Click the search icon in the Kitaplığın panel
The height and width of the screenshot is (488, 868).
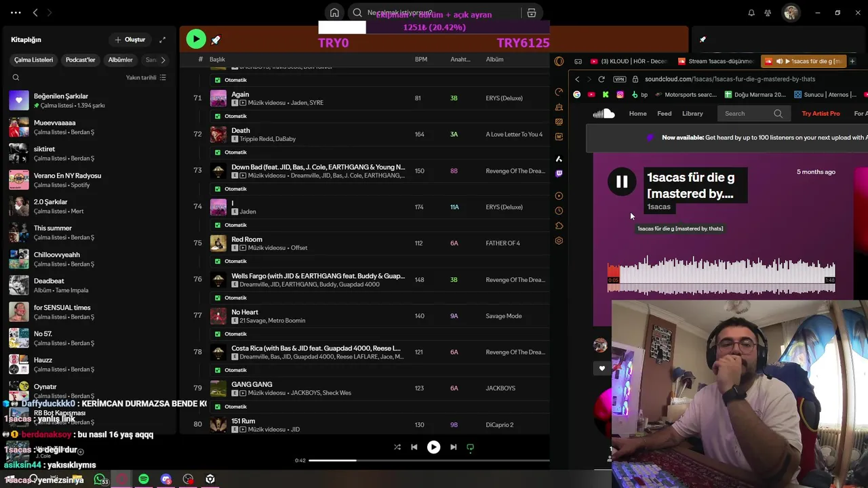[16, 77]
